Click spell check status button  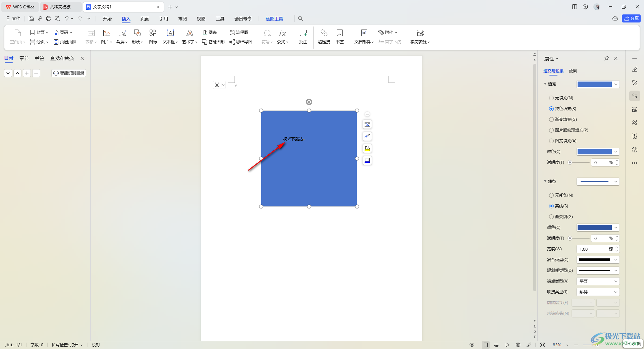tap(67, 345)
